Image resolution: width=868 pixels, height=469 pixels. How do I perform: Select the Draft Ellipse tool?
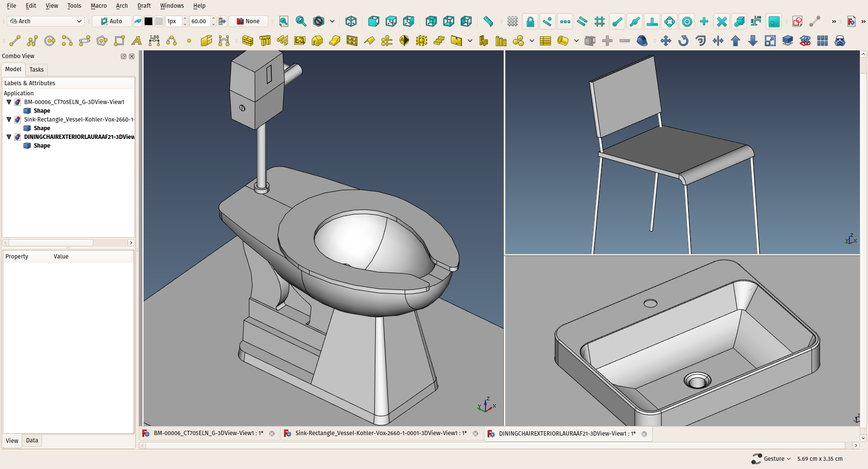point(85,41)
